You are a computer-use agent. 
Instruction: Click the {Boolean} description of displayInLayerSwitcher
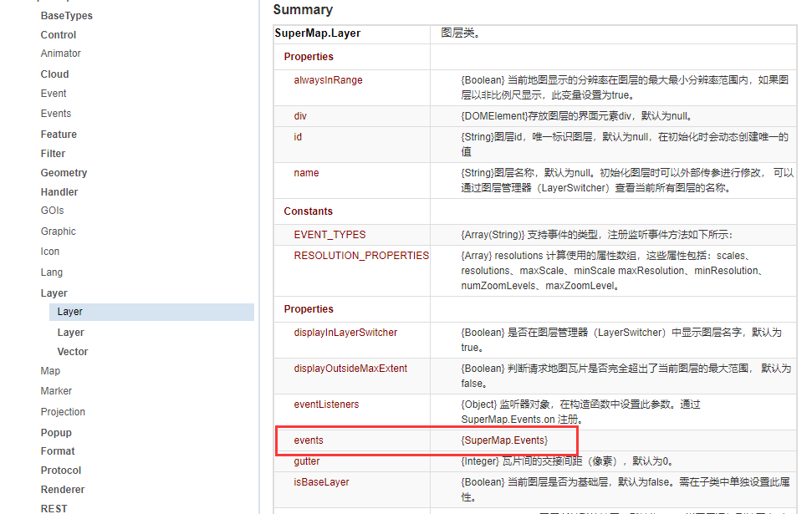tap(620, 339)
